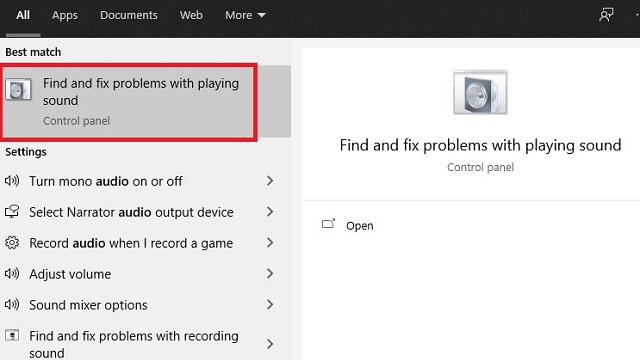This screenshot has width=640, height=360.
Task: Expand chevron for recording sound troubleshooter
Action: coord(270,344)
